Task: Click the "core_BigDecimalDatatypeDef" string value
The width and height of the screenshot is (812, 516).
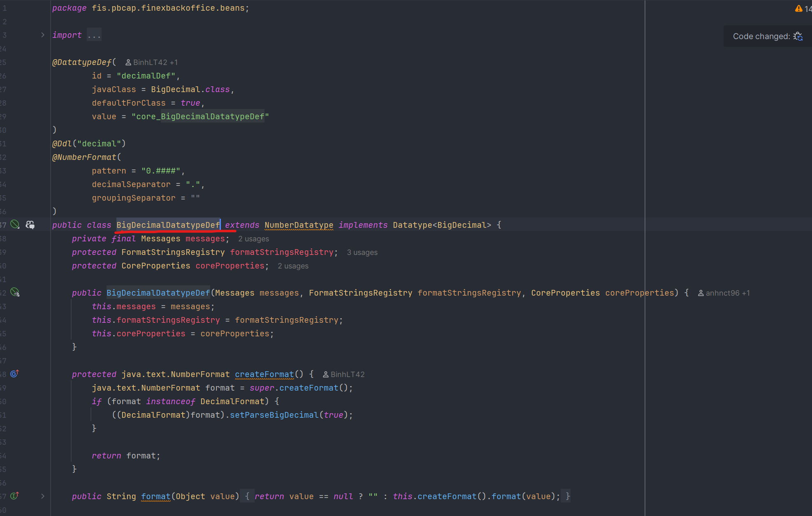Action: click(x=200, y=116)
